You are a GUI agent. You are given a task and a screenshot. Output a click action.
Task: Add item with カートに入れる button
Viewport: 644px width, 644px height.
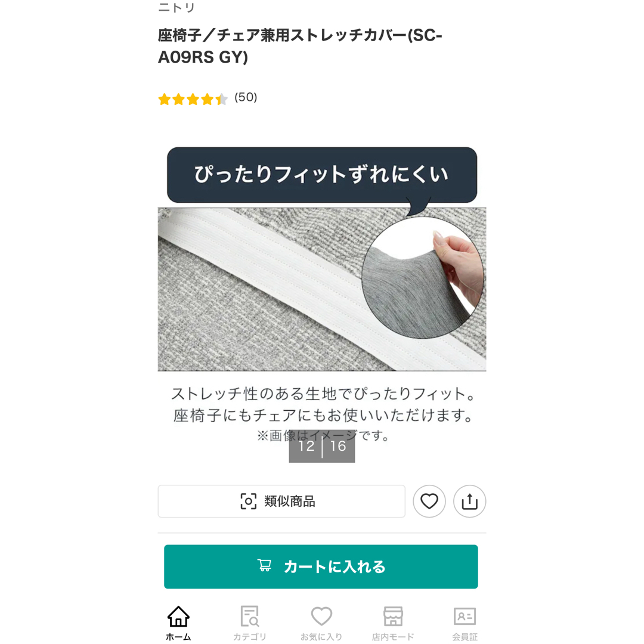pyautogui.click(x=321, y=566)
